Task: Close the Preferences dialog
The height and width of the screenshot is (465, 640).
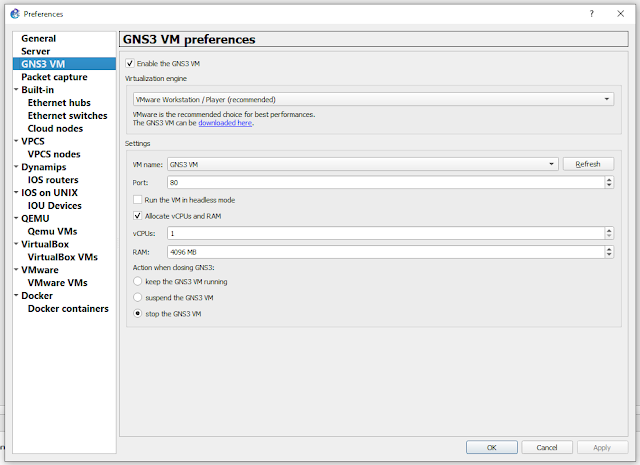Action: 620,14
